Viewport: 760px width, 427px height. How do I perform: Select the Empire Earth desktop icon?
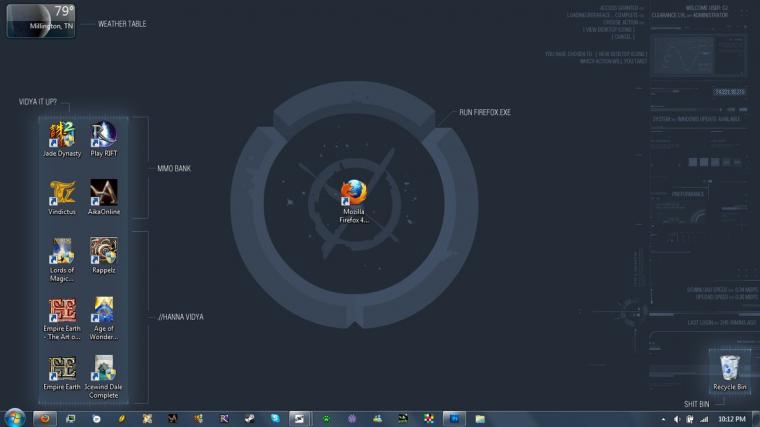click(62, 368)
